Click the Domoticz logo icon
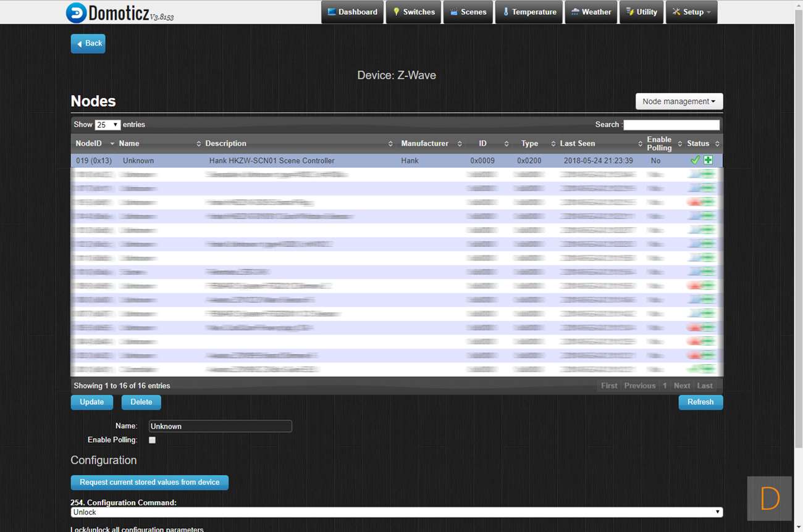Image resolution: width=803 pixels, height=532 pixels. pyautogui.click(x=76, y=12)
